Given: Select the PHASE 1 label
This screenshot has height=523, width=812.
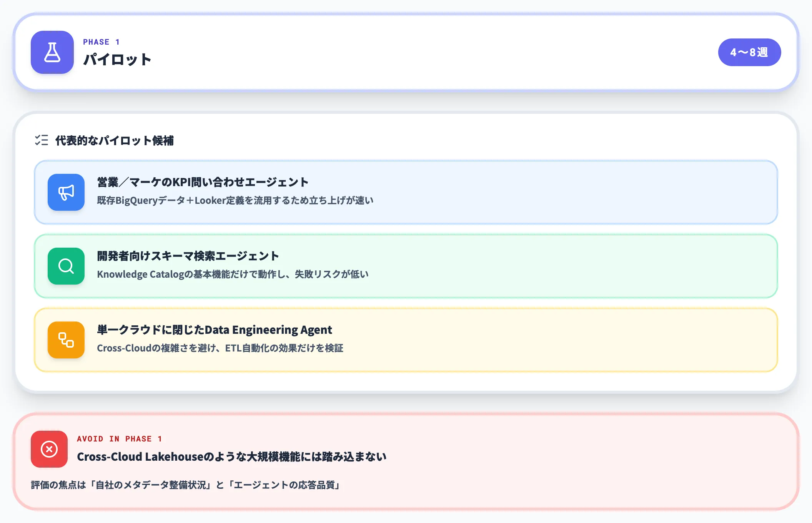Looking at the screenshot, I should pyautogui.click(x=101, y=42).
